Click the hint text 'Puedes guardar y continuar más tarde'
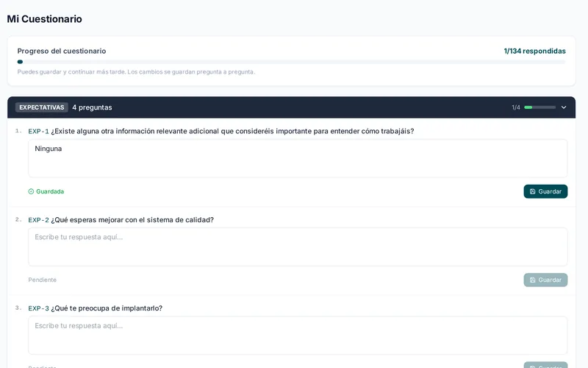Screen dimensions: 588x368 point(71,71)
